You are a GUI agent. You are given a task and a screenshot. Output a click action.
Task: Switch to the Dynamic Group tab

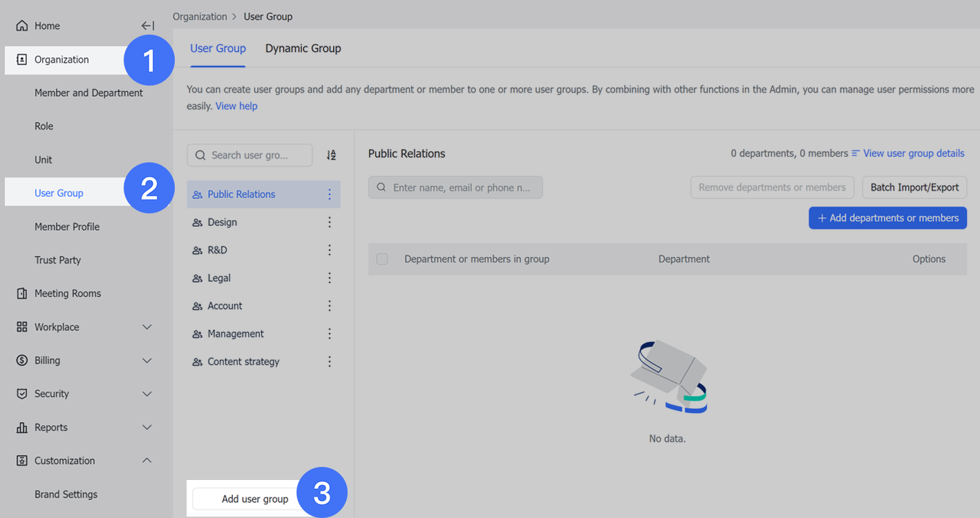[303, 48]
